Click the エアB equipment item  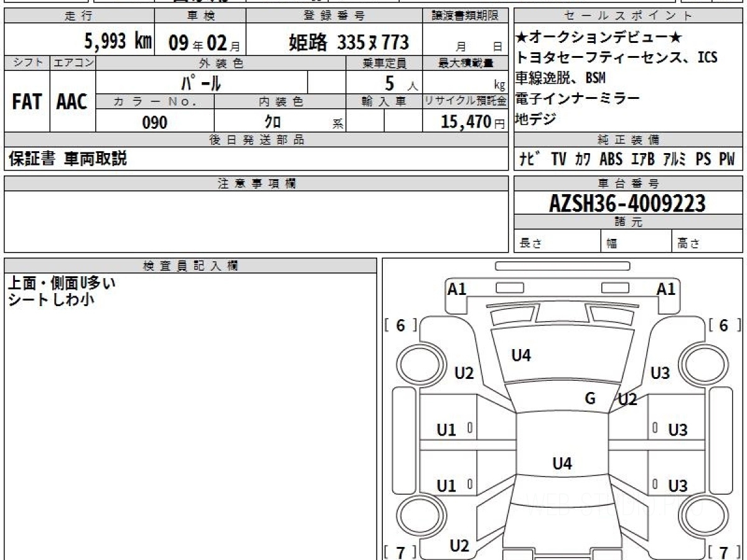tap(642, 159)
